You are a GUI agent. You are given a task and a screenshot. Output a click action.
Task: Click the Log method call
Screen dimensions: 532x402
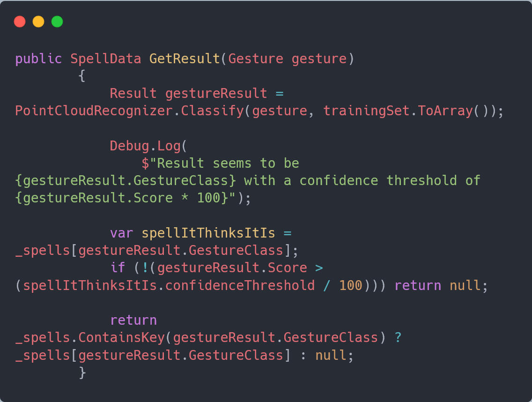pos(169,146)
